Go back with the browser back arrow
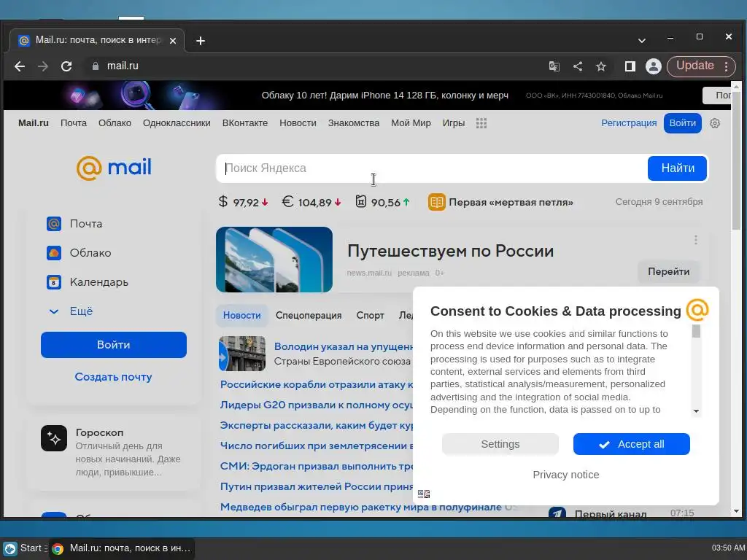 pyautogui.click(x=20, y=66)
